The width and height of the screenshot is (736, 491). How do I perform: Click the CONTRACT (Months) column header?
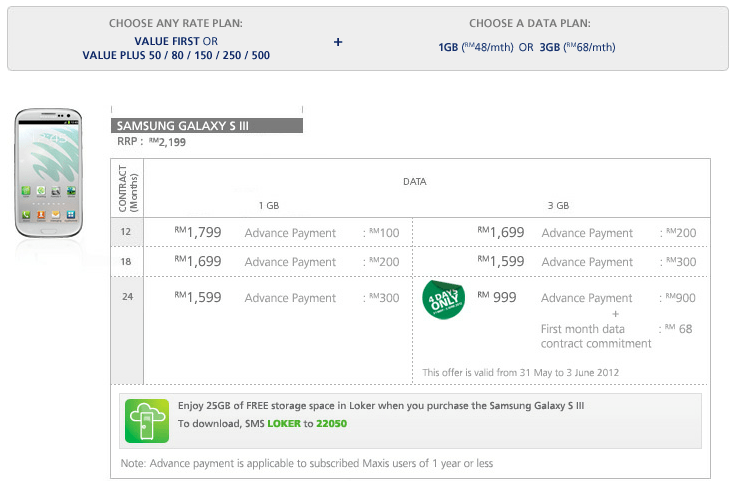point(127,188)
